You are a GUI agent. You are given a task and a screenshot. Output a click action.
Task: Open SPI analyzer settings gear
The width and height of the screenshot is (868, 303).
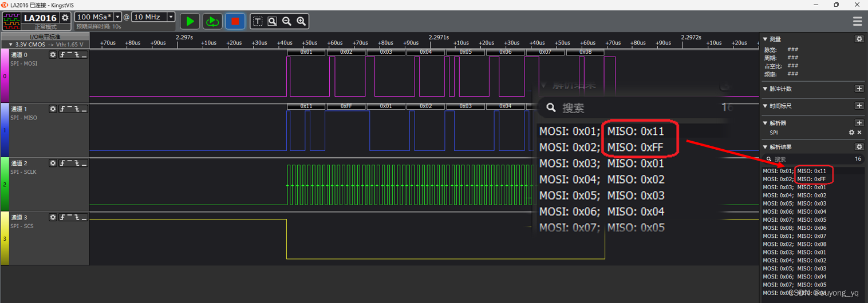pyautogui.click(x=851, y=133)
